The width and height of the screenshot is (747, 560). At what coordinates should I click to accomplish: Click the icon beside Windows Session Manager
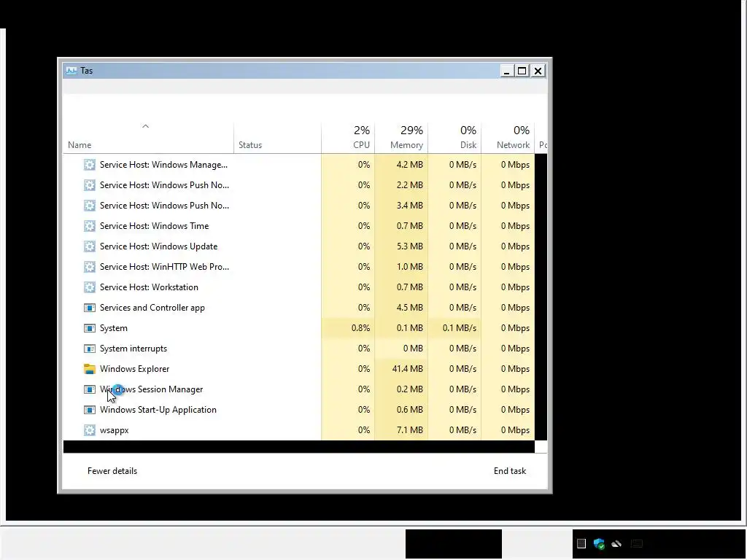90,389
